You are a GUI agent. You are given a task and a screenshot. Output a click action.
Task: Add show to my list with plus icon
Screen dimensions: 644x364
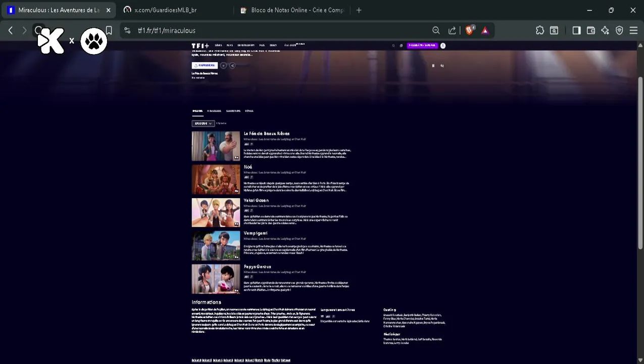pos(223,65)
